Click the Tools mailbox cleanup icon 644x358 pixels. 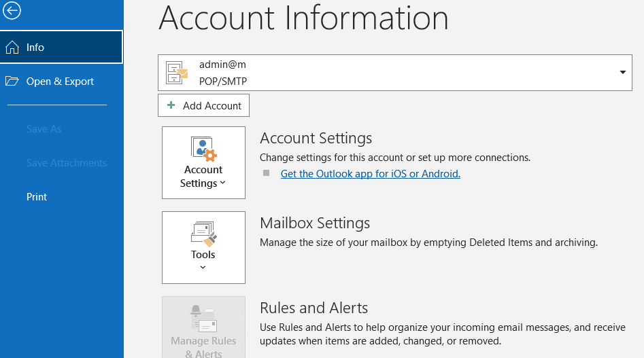pos(203,234)
